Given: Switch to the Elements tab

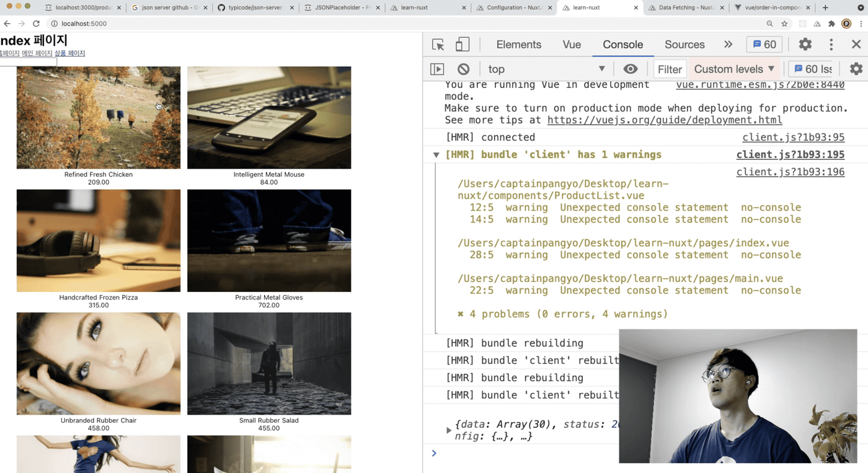Looking at the screenshot, I should 519,45.
